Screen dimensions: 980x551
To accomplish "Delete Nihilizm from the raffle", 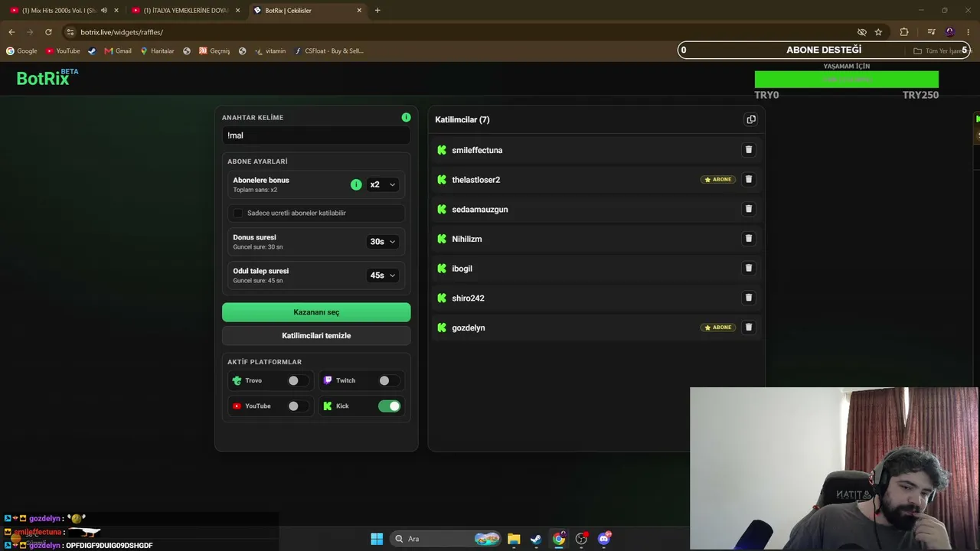I will pos(749,239).
